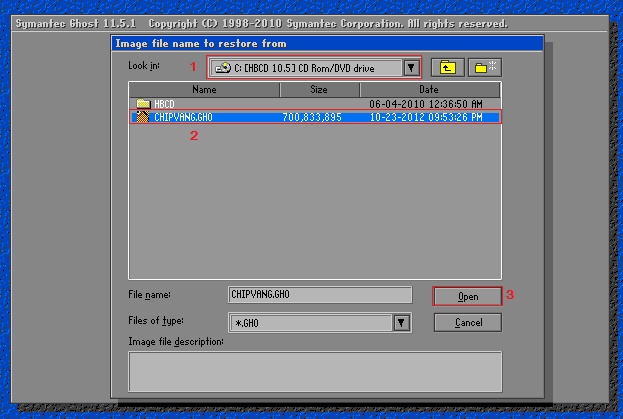Click the Image file description box
This screenshot has width=623, height=419.
point(315,371)
